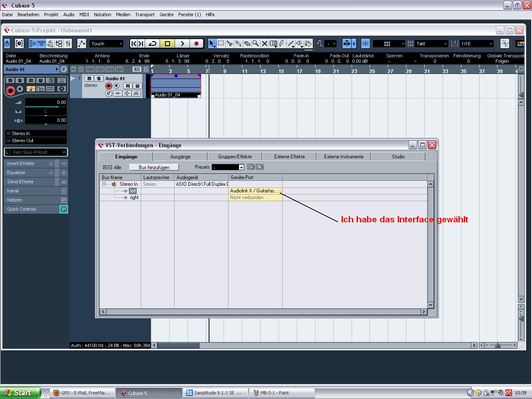Toggle the Snap on/off button
Image resolution: width=532 pixels, height=399 pixels.
pyautogui.click(x=365, y=43)
